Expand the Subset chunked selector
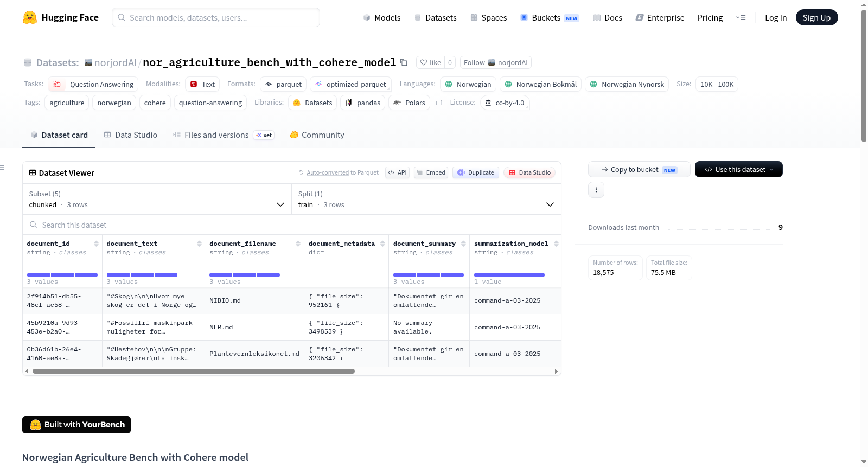This screenshot has width=868, height=467. [x=157, y=199]
